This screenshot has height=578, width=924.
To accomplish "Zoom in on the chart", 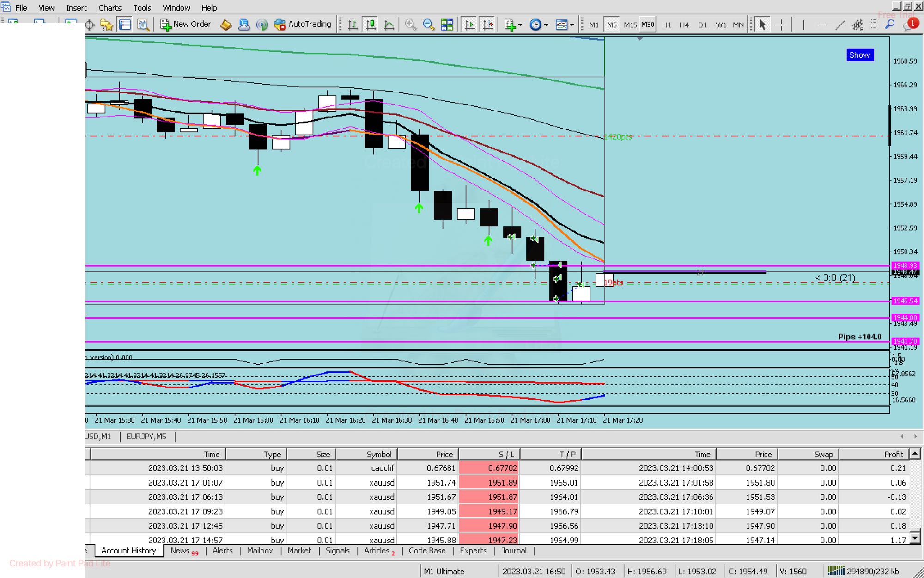I will [x=410, y=25].
